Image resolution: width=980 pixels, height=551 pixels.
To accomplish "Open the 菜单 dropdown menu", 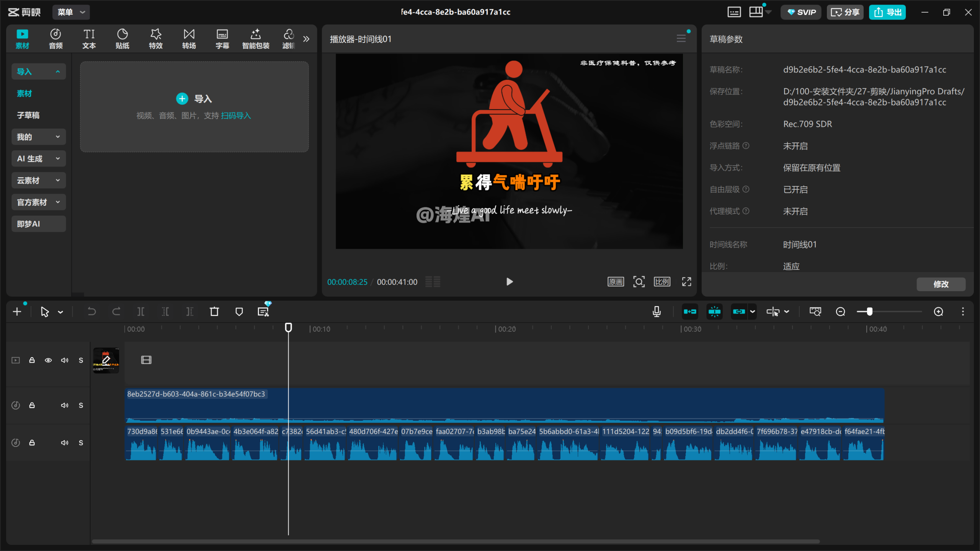I will pyautogui.click(x=71, y=12).
